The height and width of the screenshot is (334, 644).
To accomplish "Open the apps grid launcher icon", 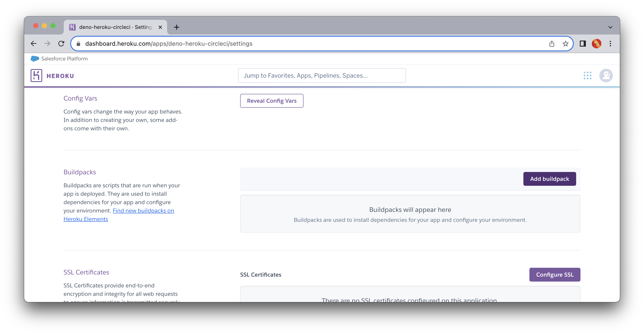I will (x=587, y=76).
